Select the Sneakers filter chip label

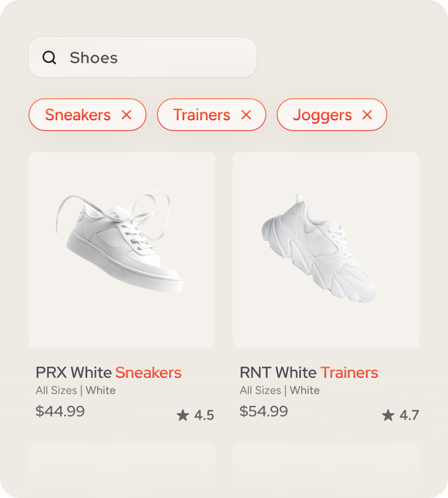(78, 115)
